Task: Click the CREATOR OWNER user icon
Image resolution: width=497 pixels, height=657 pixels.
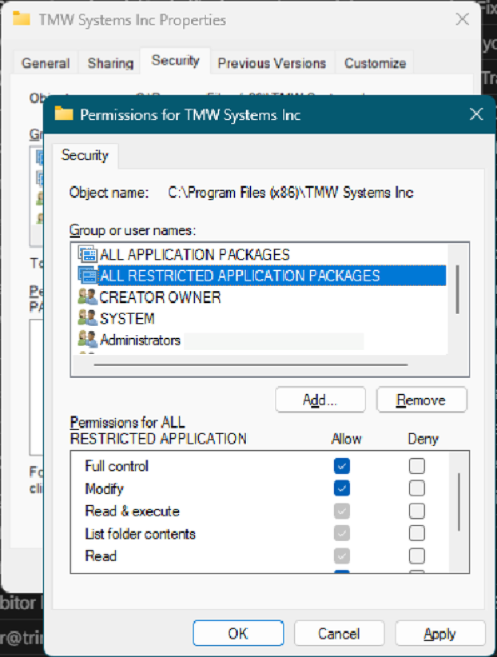Action: (x=88, y=297)
